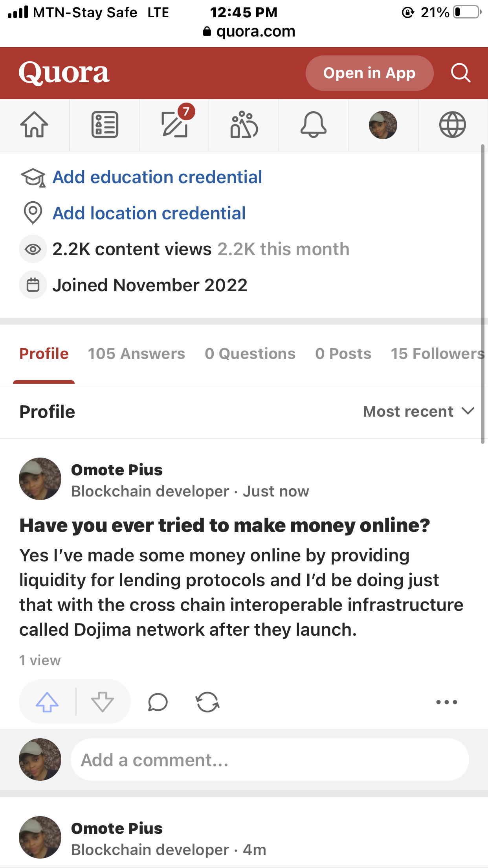The height and width of the screenshot is (868, 488).
Task: Switch to the 0 Questions tab
Action: (x=250, y=354)
